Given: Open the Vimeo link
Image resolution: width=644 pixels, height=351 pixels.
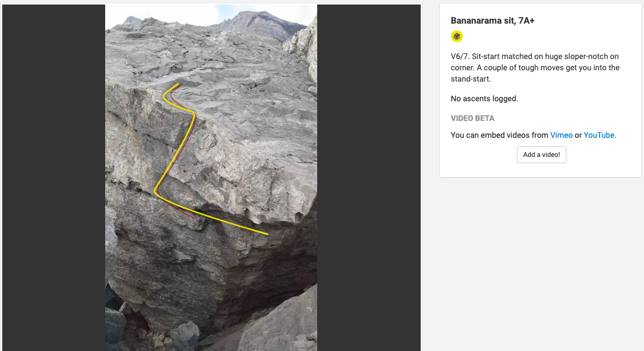Looking at the screenshot, I should tap(561, 135).
